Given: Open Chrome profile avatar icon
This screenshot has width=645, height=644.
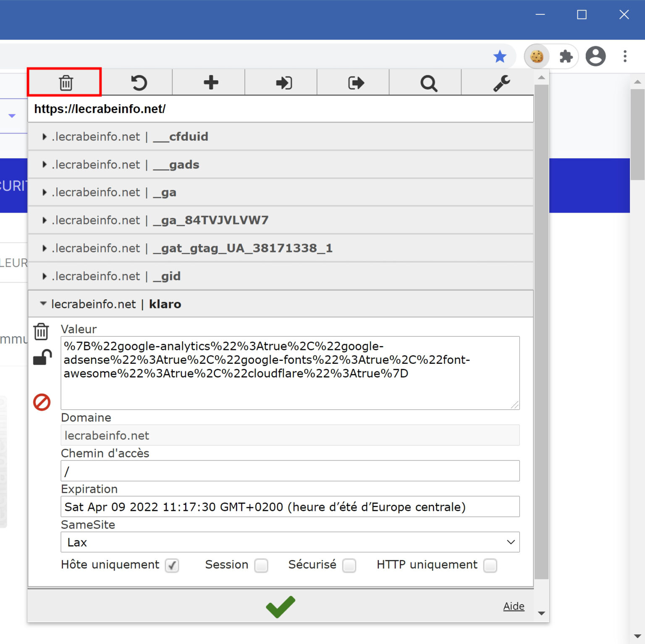Looking at the screenshot, I should click(x=595, y=56).
